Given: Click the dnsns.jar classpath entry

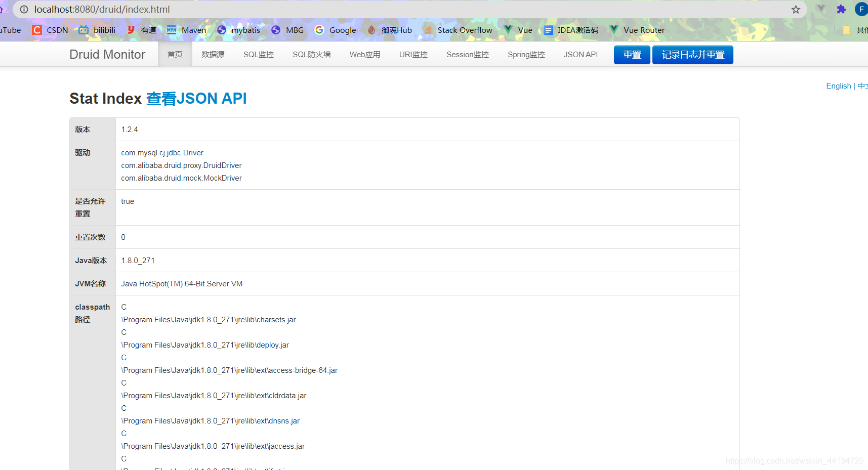Looking at the screenshot, I should click(x=211, y=421).
